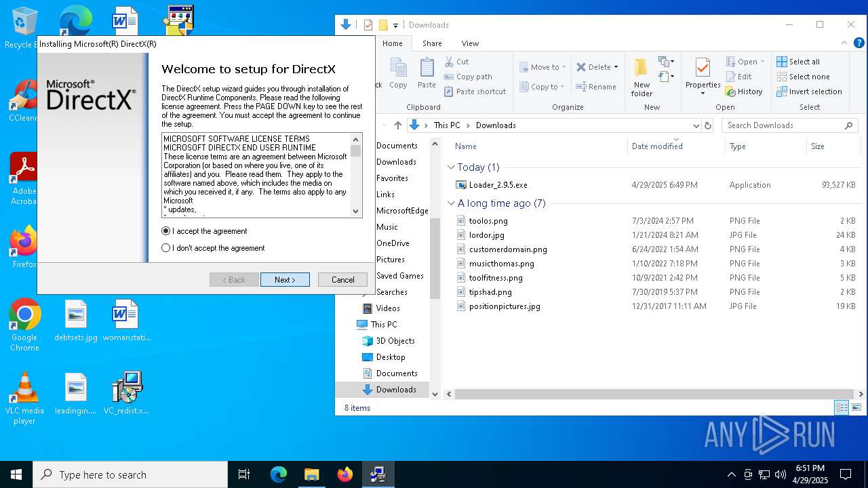This screenshot has width=868, height=488.
Task: Switch to the View ribbon tab
Action: point(470,43)
